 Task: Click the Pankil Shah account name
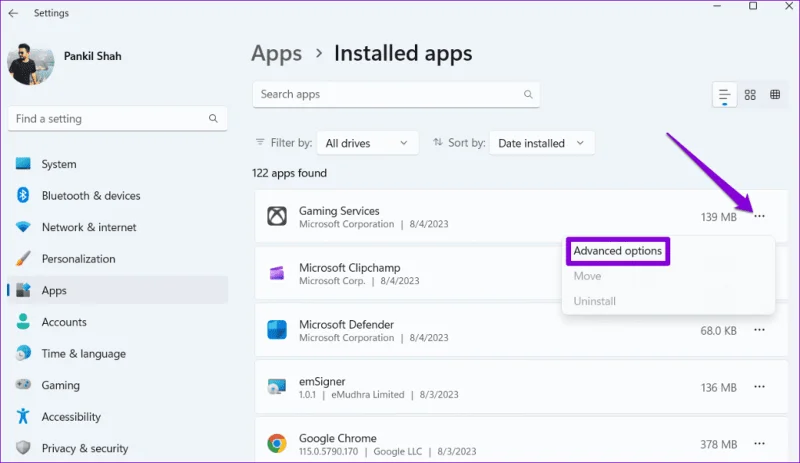tap(92, 56)
